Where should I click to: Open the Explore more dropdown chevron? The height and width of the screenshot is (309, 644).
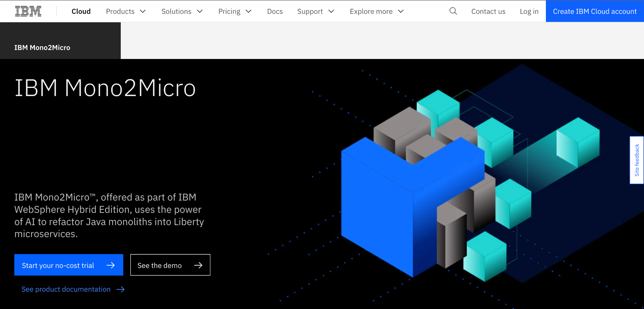pos(401,11)
